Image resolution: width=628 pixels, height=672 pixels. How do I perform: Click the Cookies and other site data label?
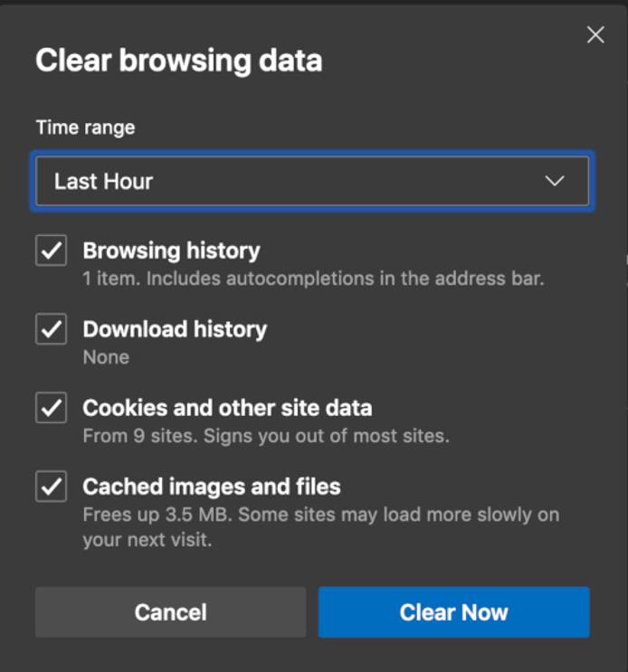(x=227, y=408)
